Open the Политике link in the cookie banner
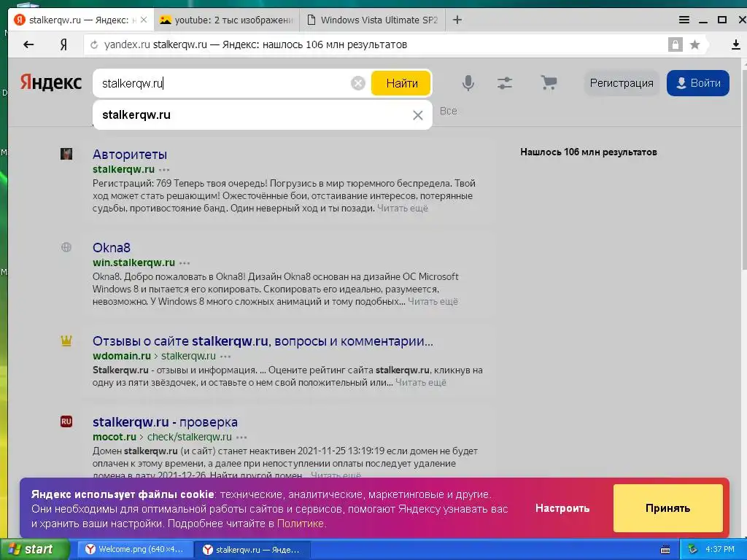The height and width of the screenshot is (560, 747). coord(300,524)
